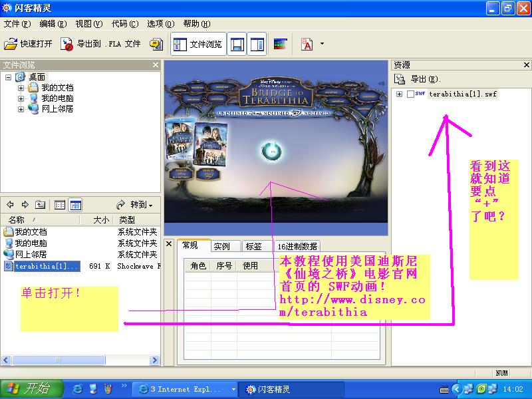Open 3 Internet Explorer taskbar group
This screenshot has height=399, width=532.
pyautogui.click(x=184, y=389)
